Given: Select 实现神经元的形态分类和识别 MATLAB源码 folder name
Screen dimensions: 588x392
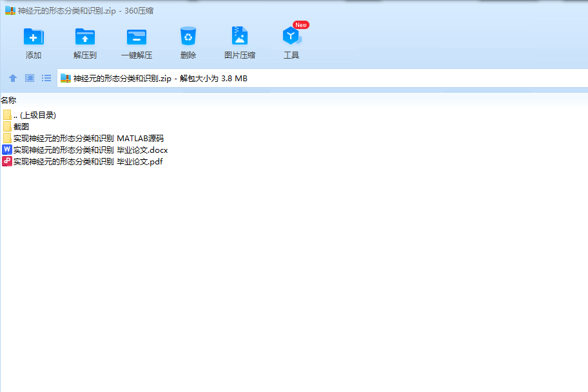Looking at the screenshot, I should (88, 139).
